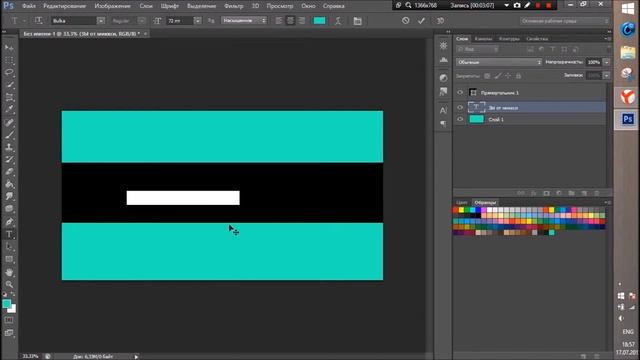Select the Horizontal Type tool
This screenshot has width=640, height=360.
click(x=9, y=235)
